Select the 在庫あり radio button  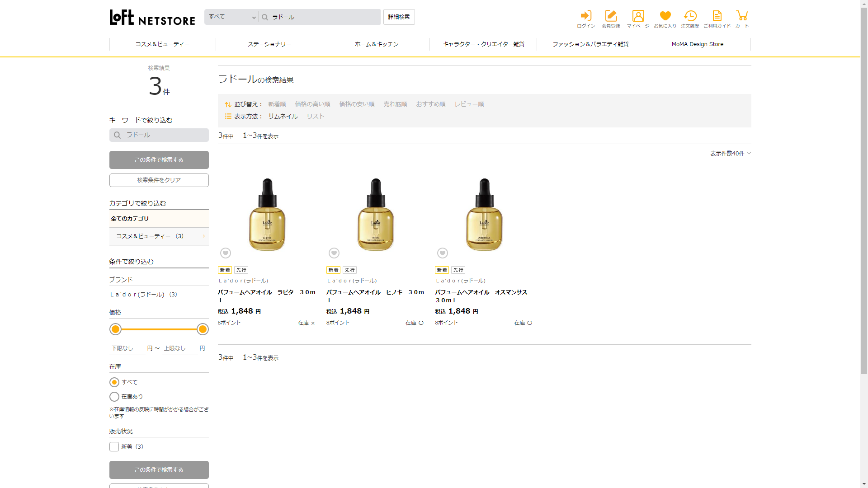114,397
